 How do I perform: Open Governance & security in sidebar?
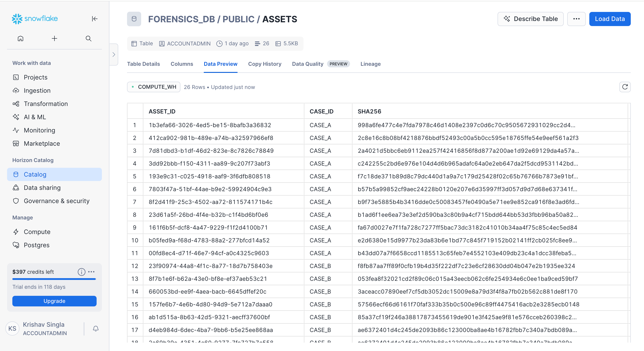tap(56, 201)
